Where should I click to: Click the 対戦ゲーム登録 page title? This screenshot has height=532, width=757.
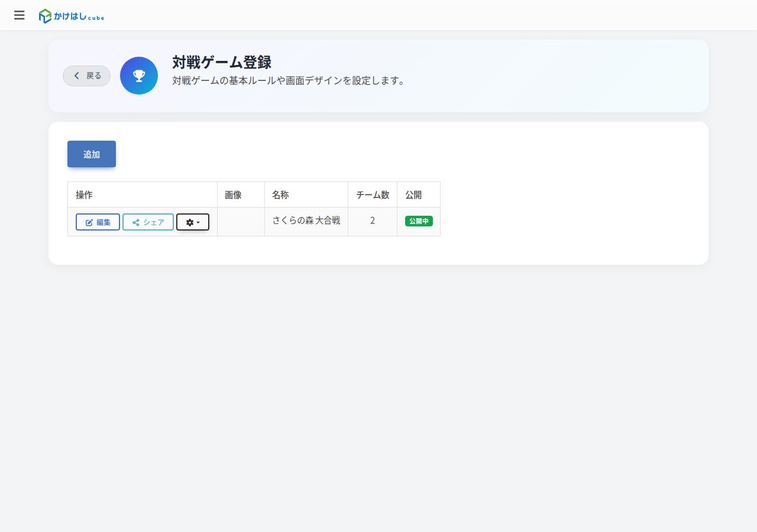point(222,62)
